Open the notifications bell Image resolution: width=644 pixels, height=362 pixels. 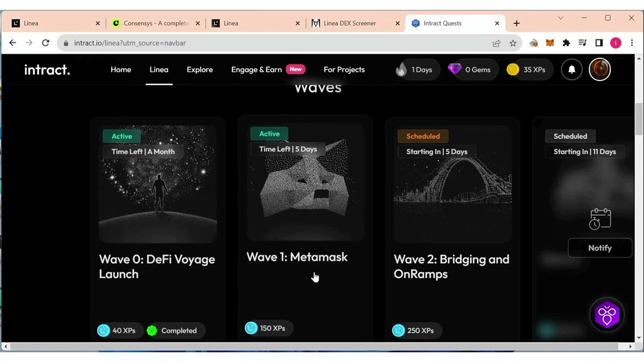point(572,70)
